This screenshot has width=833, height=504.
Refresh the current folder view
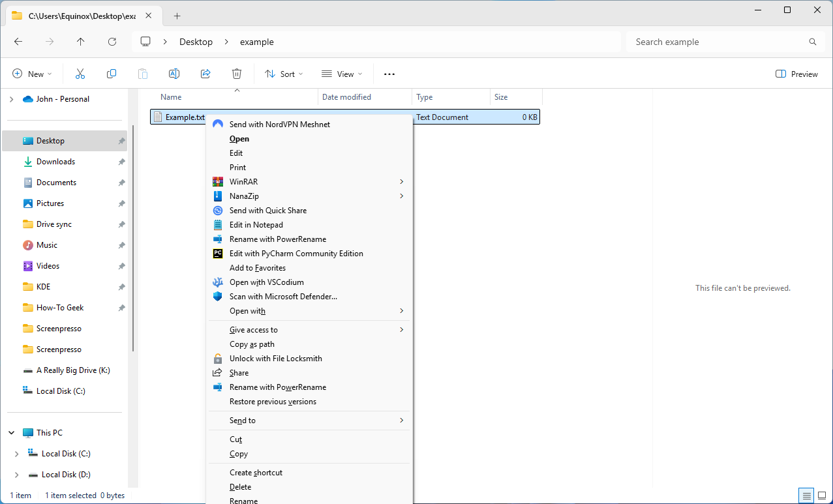112,42
